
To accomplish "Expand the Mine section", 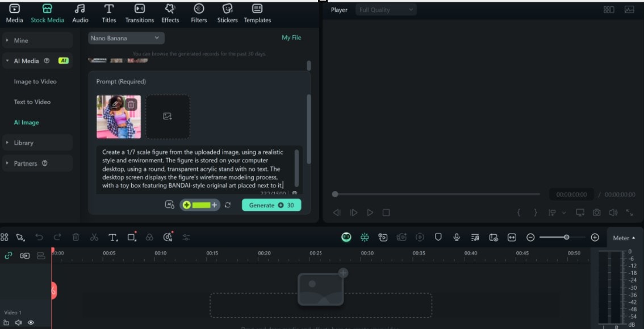I will [37, 40].
